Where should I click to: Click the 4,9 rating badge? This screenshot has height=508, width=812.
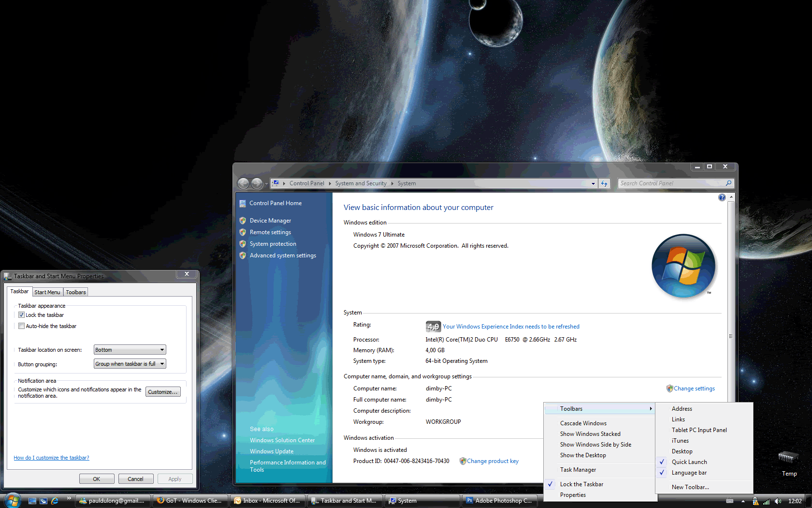433,327
